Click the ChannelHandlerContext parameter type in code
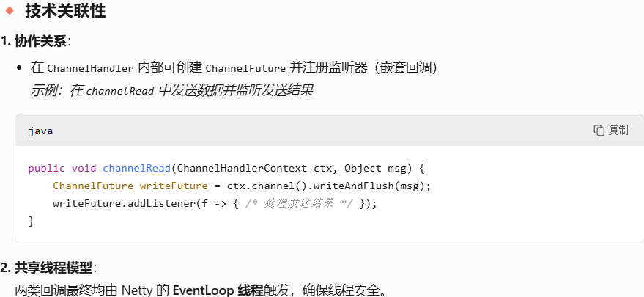The image size is (644, 297). tap(242, 168)
